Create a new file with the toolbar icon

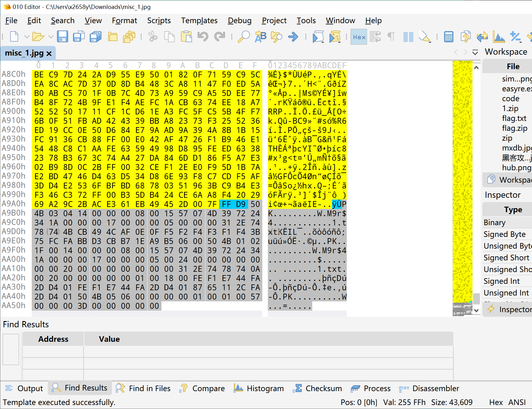[x=14, y=37]
